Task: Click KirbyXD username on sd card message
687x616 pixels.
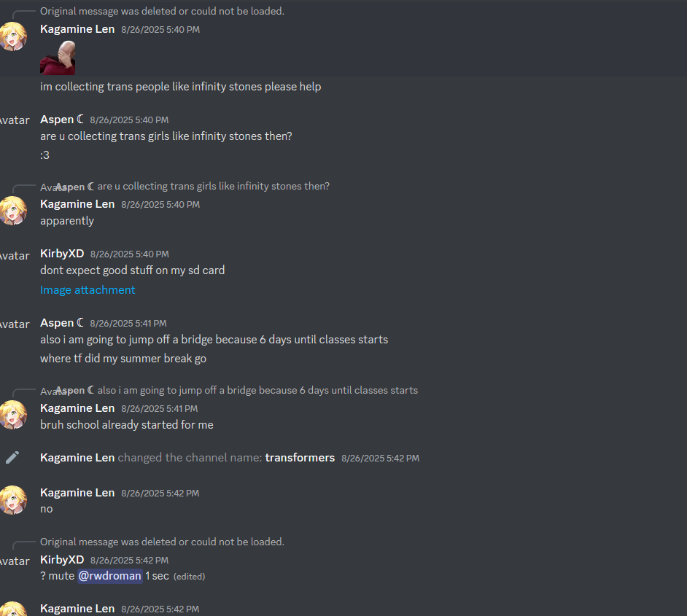Action: tap(62, 254)
